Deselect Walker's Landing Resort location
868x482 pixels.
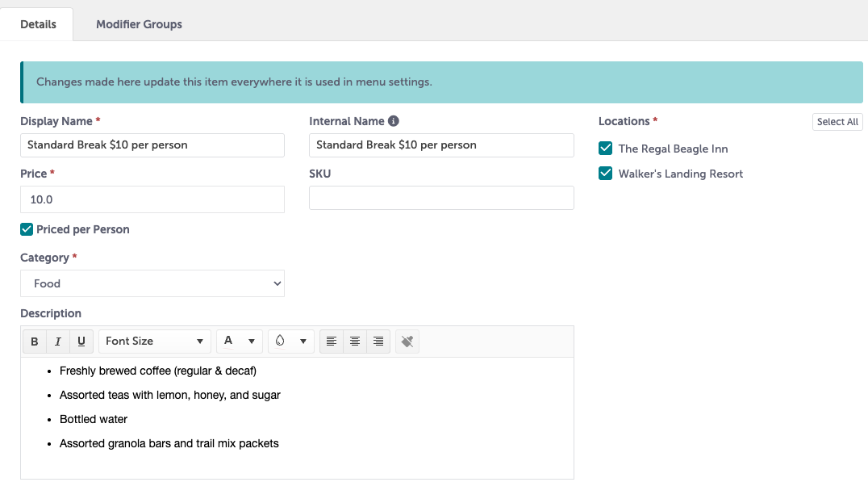coord(606,174)
